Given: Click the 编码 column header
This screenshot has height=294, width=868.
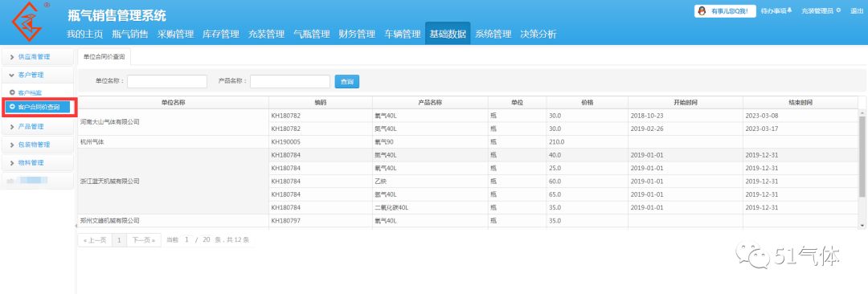Looking at the screenshot, I should 321,103.
